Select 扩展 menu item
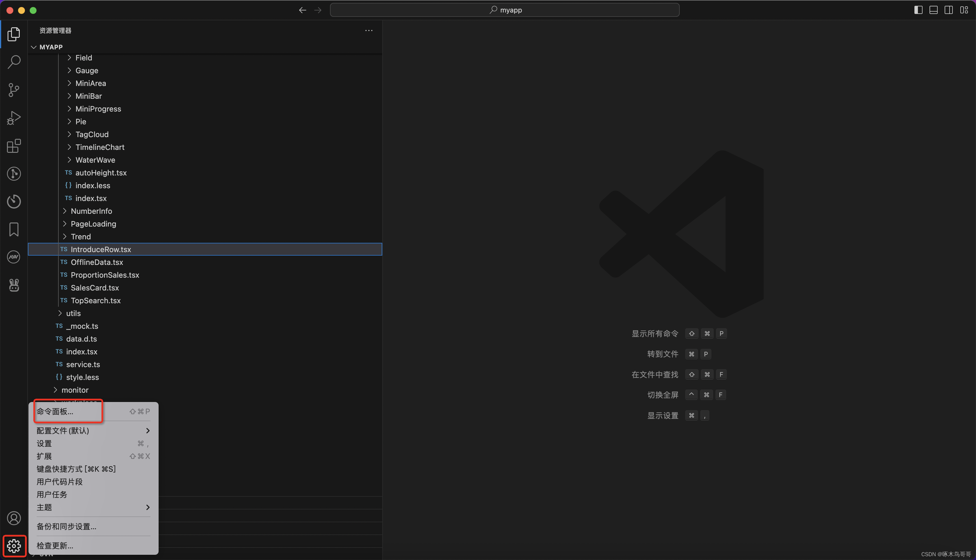The width and height of the screenshot is (976, 560). click(x=94, y=456)
